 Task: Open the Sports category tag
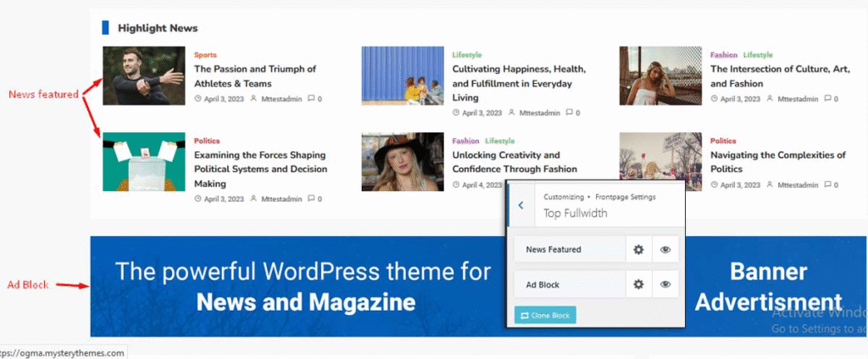point(205,55)
